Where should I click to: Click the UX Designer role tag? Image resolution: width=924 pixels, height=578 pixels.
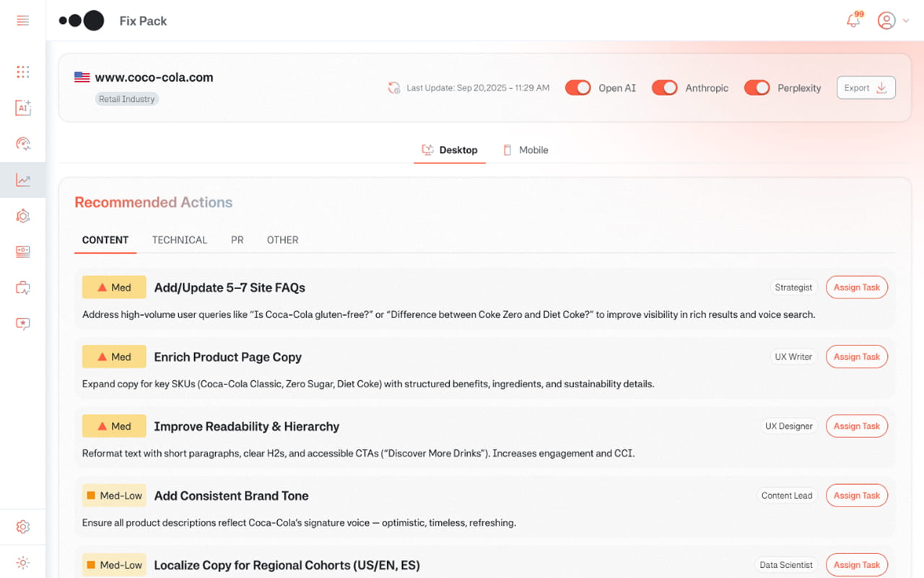tap(789, 426)
